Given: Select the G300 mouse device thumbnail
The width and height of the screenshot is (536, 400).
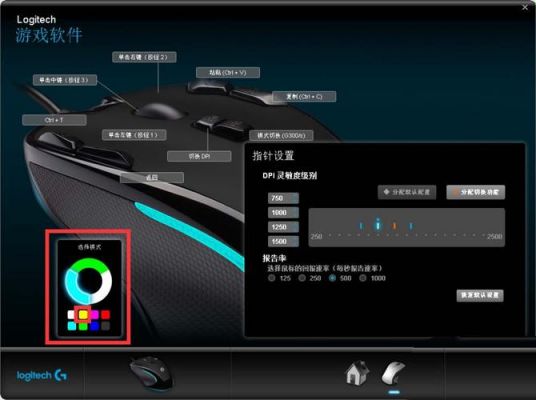Looking at the screenshot, I should (x=151, y=374).
